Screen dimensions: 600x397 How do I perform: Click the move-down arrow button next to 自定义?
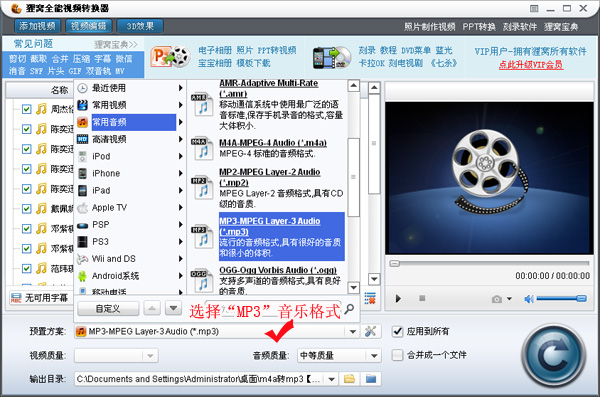173,308
